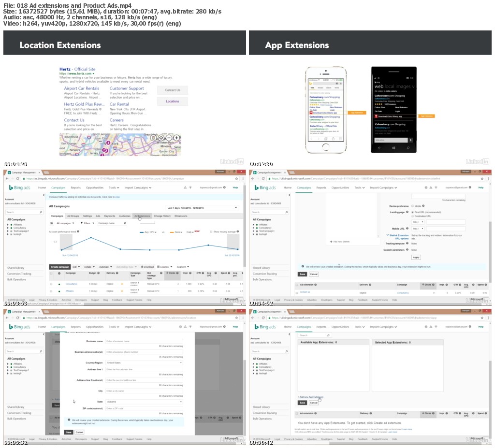The height and width of the screenshot is (448, 495).
Task: Click sidebar search magnifier in 00:03:53 frame
Action: click(41, 212)
